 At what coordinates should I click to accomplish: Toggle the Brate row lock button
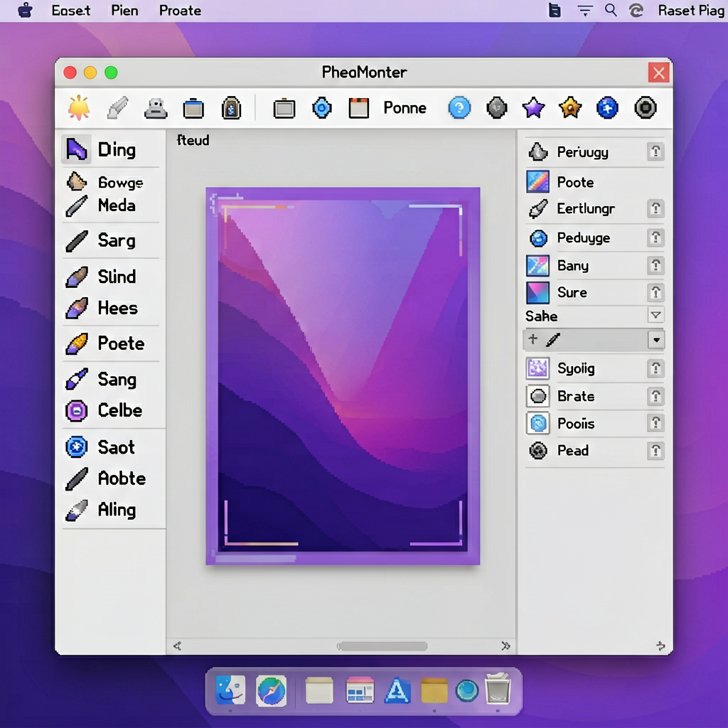(x=655, y=397)
